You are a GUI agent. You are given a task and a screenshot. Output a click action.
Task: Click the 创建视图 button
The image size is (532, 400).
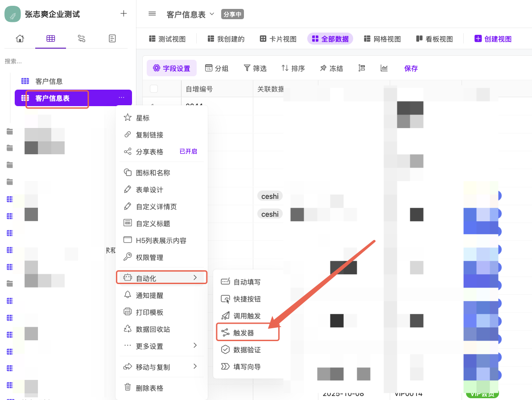point(493,39)
